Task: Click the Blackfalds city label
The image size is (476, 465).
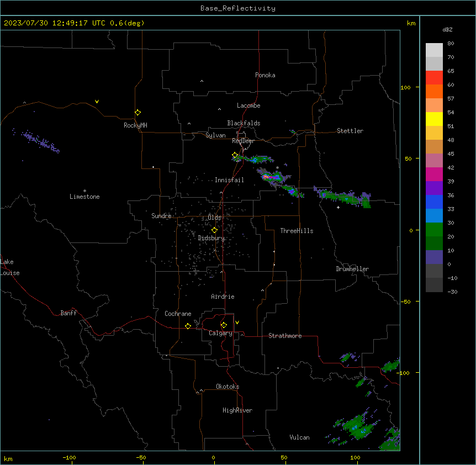Action: click(x=244, y=123)
